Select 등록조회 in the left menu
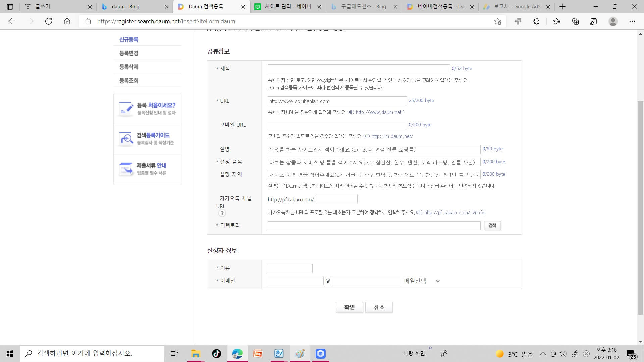Screen dimensions: 644x362 pos(128,80)
